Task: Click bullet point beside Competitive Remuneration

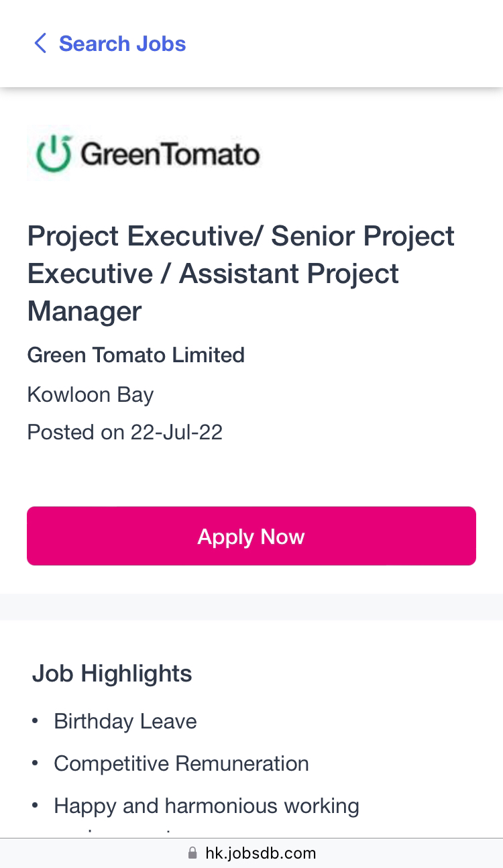Action: point(35,763)
